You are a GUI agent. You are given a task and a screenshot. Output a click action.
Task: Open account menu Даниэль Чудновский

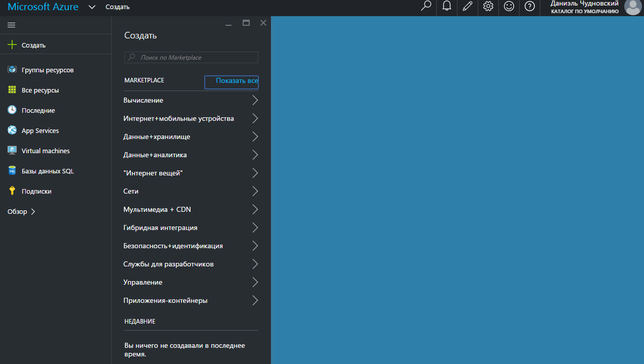[584, 7]
